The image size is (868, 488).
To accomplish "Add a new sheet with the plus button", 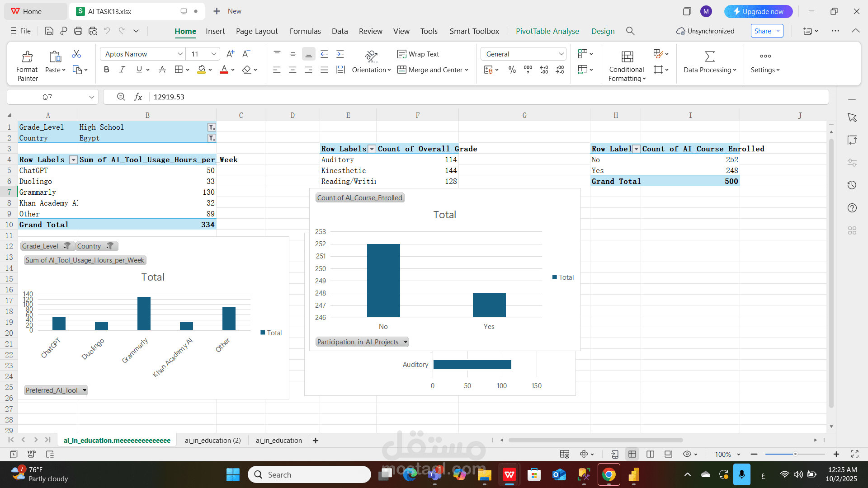I will click(316, 441).
